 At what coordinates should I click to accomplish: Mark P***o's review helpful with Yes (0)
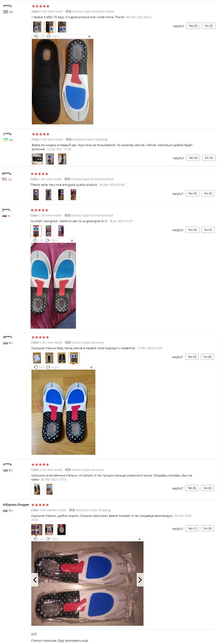[x=193, y=26]
